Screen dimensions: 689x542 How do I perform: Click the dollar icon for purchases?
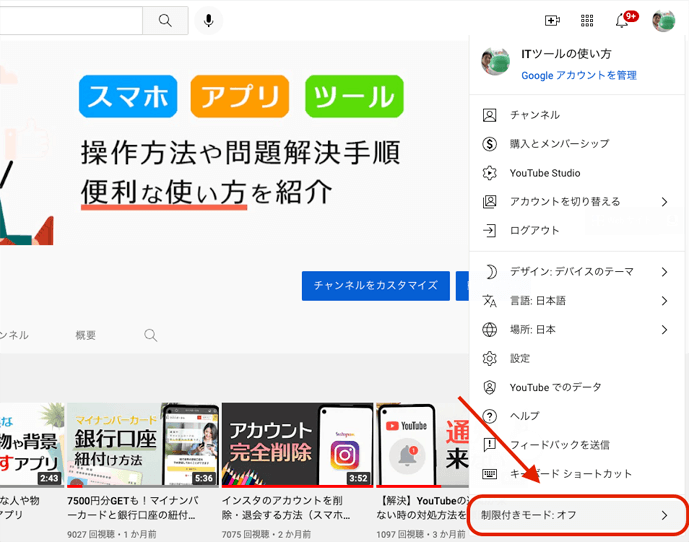[x=490, y=144]
